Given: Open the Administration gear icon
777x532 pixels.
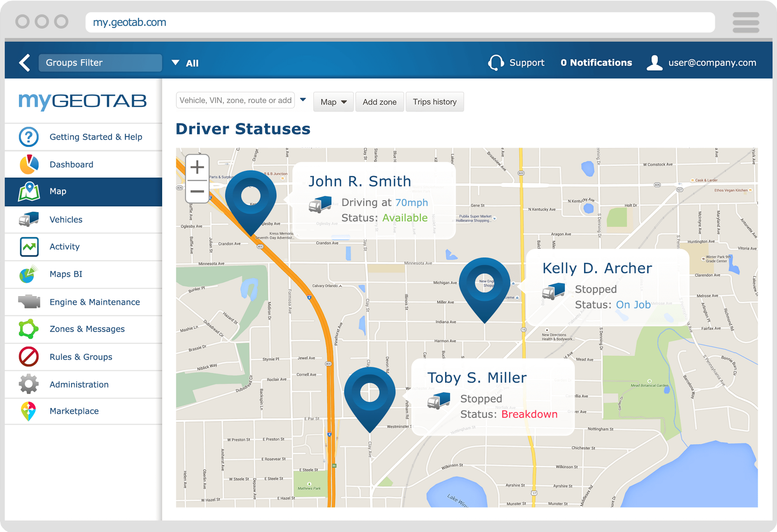Looking at the screenshot, I should (x=30, y=384).
